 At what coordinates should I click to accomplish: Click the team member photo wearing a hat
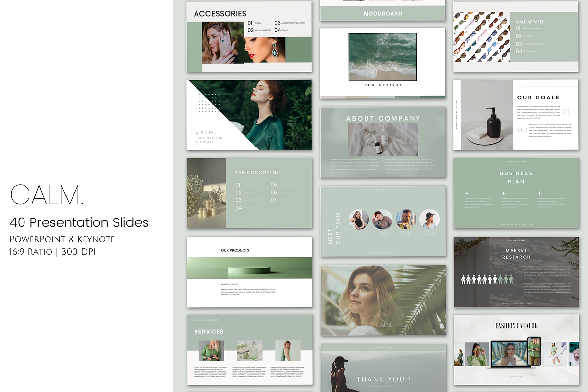coord(430,220)
